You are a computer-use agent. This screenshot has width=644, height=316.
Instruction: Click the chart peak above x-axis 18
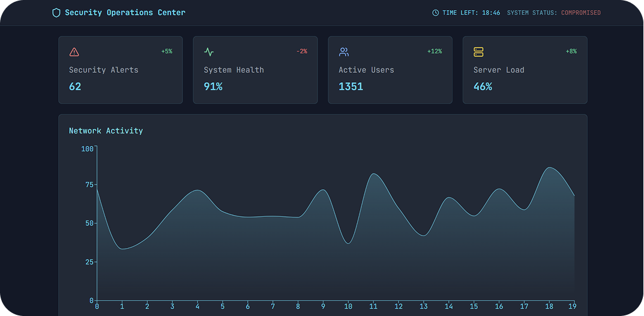549,168
